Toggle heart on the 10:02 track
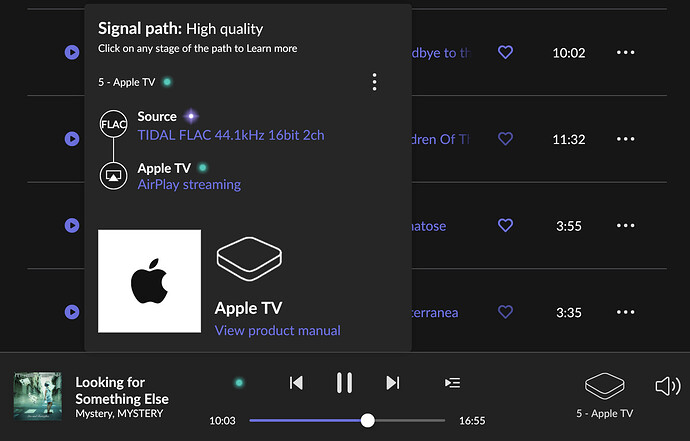 (x=505, y=52)
